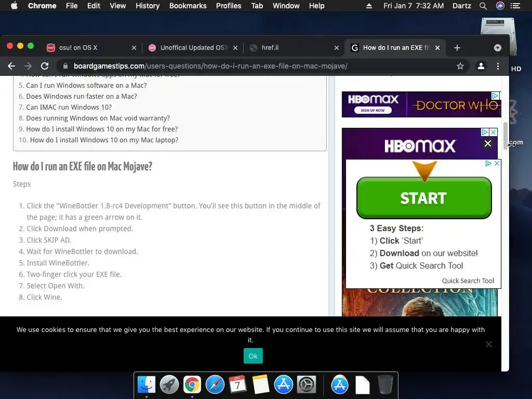Open the Help menu
This screenshot has width=532, height=399.
pos(316,6)
